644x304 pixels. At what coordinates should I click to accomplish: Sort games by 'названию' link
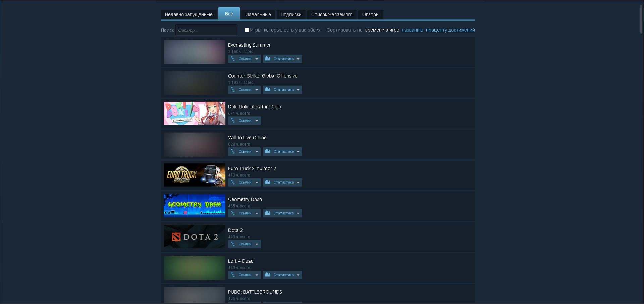pyautogui.click(x=412, y=30)
